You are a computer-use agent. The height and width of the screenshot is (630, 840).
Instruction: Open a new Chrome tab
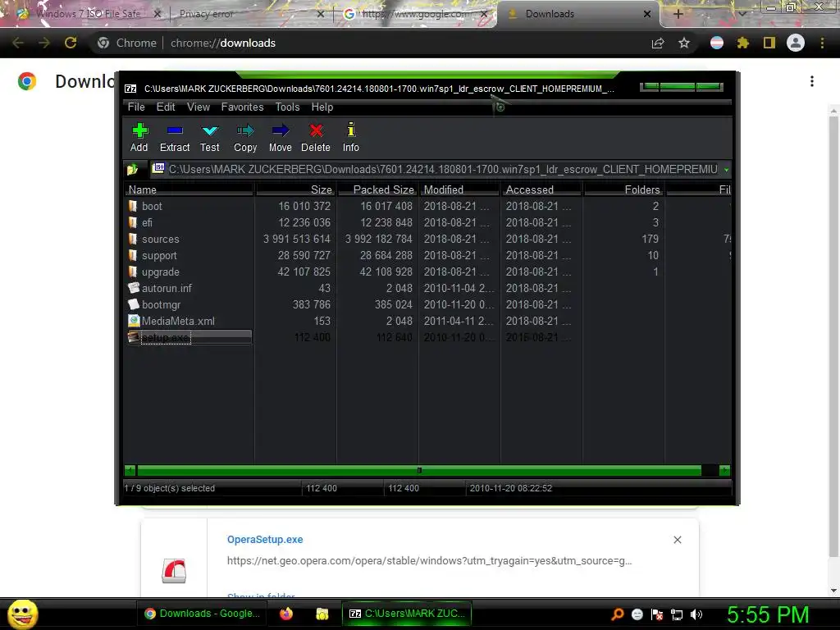[x=678, y=14]
